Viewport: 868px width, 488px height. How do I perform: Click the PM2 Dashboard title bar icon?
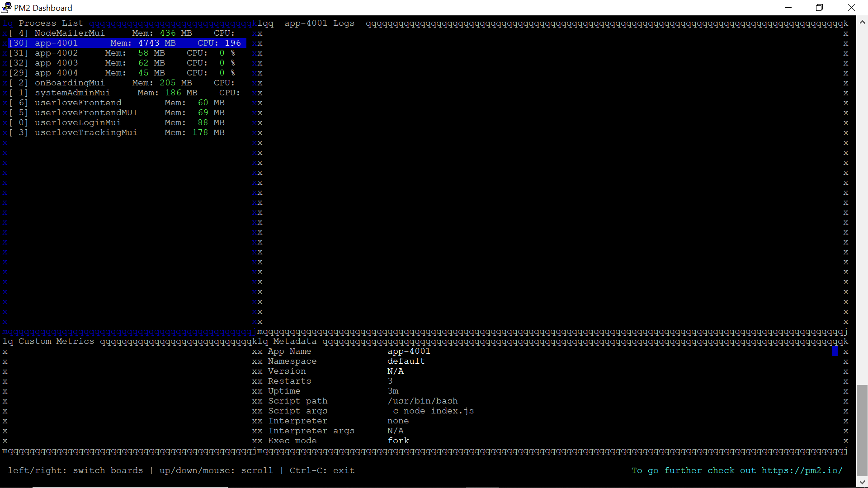click(6, 8)
